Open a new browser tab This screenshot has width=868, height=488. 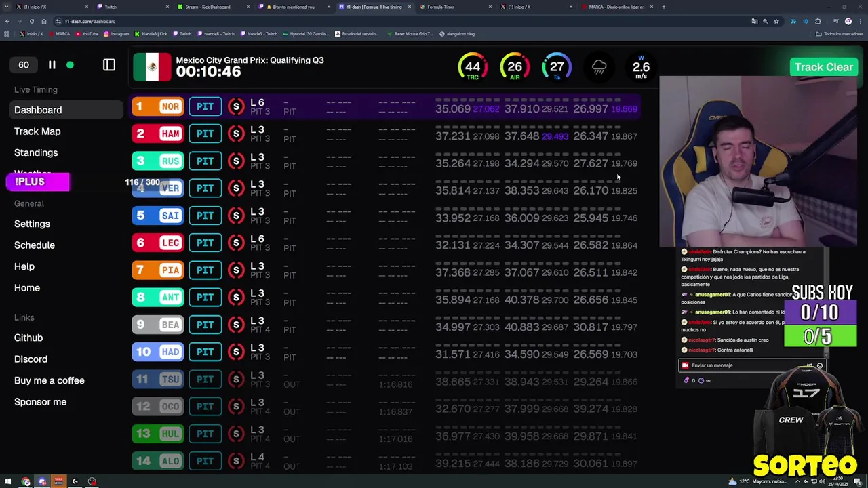click(663, 7)
